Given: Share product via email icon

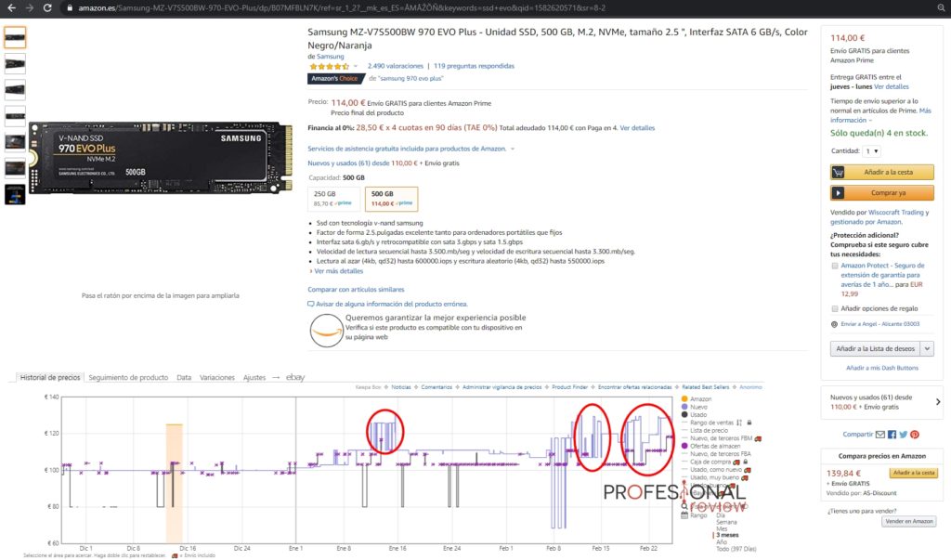Looking at the screenshot, I should coord(880,435).
